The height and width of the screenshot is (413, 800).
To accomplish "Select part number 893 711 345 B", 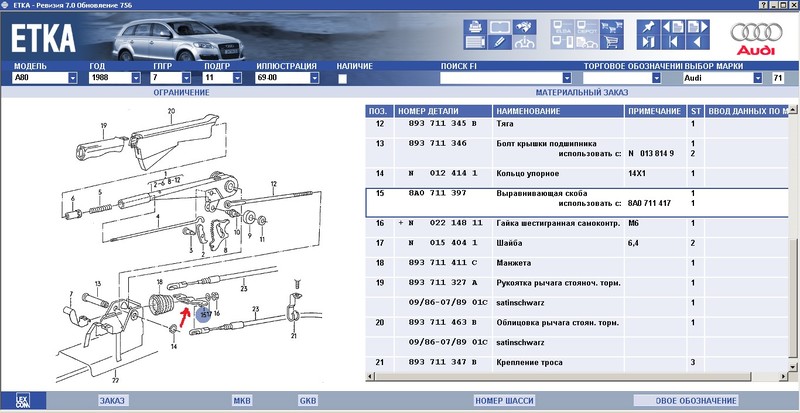I will coord(442,124).
